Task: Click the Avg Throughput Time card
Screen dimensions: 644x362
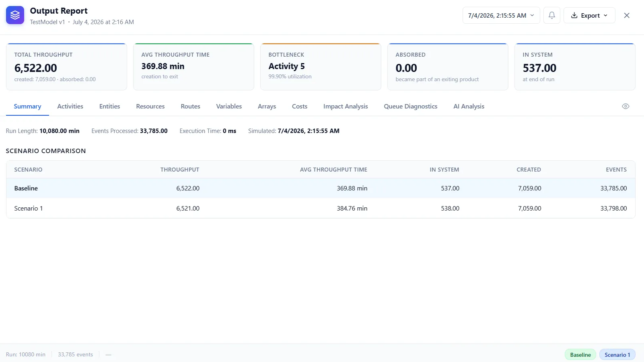Action: (x=193, y=67)
